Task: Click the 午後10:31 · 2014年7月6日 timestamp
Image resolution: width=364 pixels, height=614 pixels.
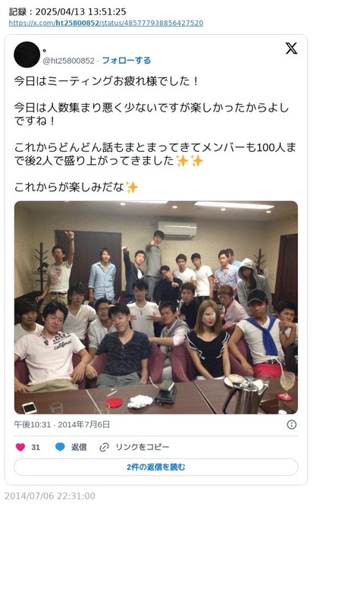Action: [62, 424]
